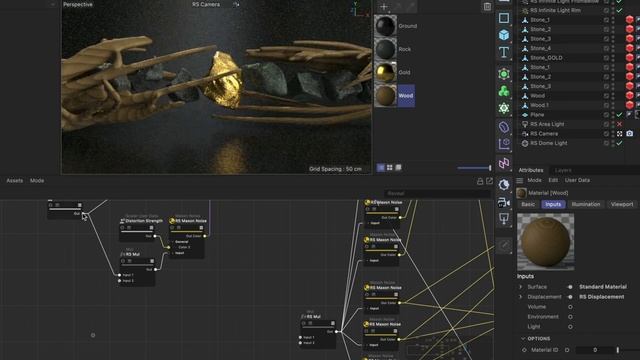Click the Perspective viewport label

click(78, 4)
